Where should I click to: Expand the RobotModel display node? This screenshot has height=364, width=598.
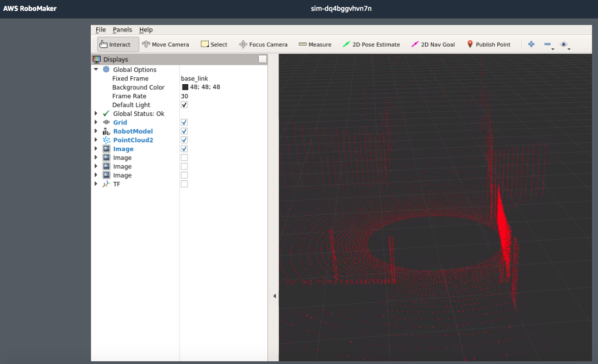click(96, 131)
